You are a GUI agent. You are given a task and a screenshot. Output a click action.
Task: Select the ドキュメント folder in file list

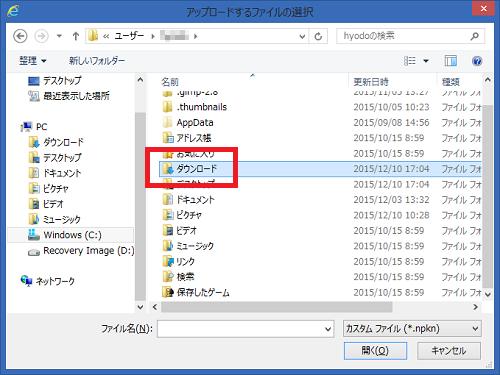pyautogui.click(x=189, y=200)
